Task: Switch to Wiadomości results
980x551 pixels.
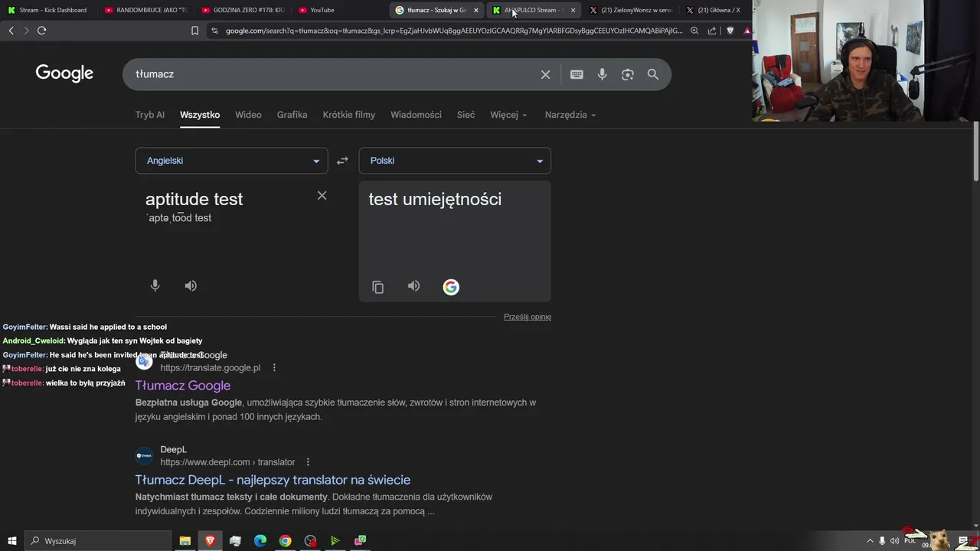Action: (416, 115)
